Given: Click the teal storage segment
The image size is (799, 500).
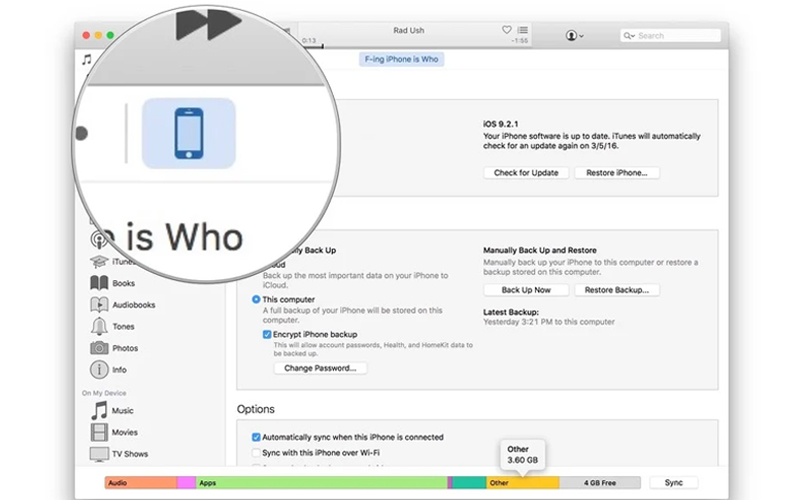Looking at the screenshot, I should click(x=469, y=483).
